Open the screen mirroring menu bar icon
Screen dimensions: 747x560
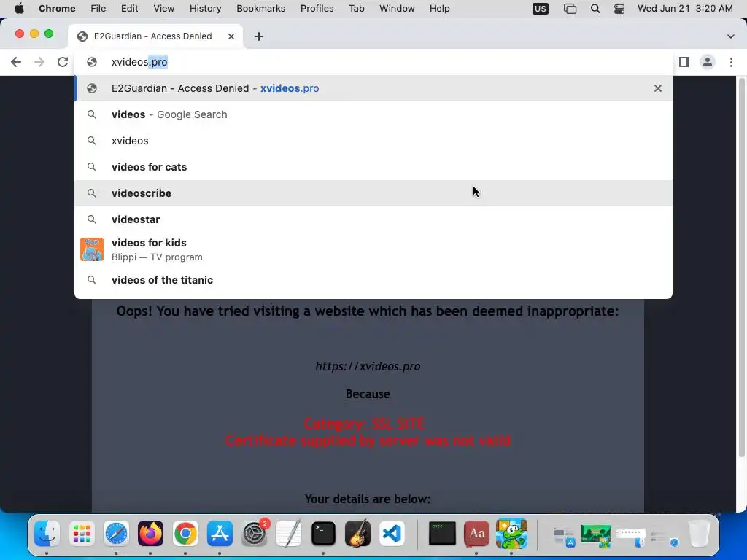pos(570,9)
